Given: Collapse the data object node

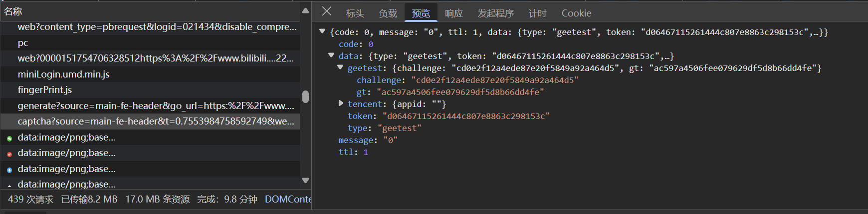Looking at the screenshot, I should point(331,55).
